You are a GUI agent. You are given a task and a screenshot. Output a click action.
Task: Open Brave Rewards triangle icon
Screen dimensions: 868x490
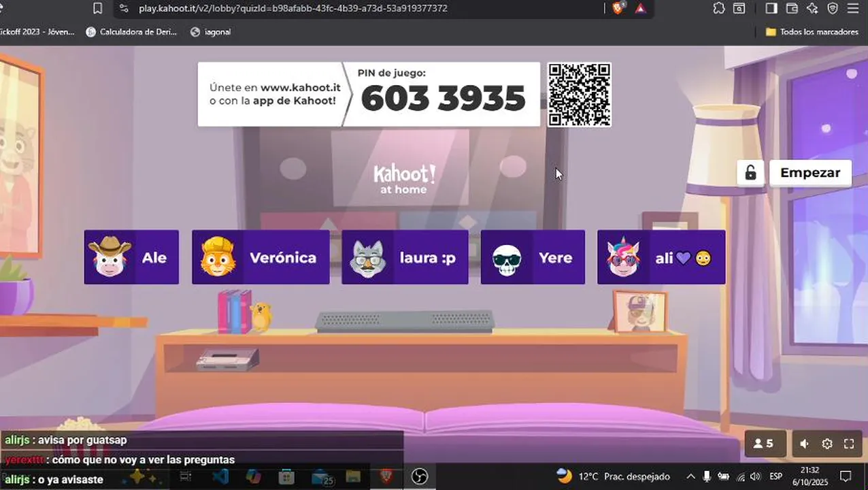[x=640, y=8]
